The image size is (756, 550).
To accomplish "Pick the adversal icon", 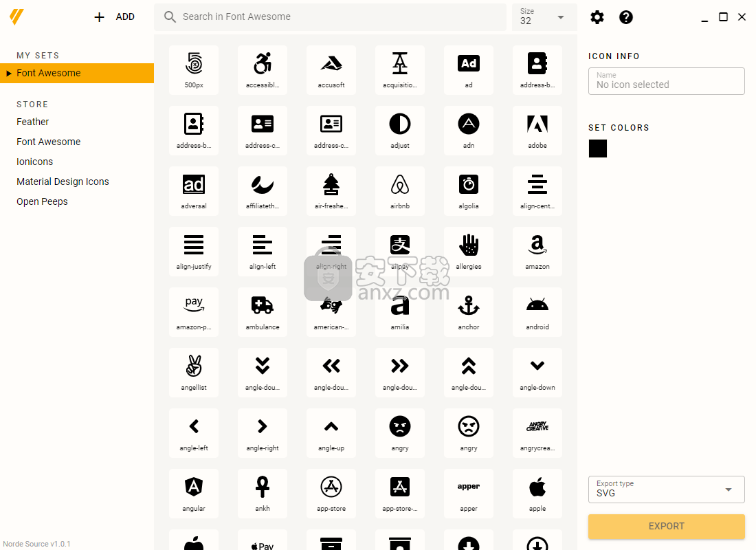I will 194,191.
